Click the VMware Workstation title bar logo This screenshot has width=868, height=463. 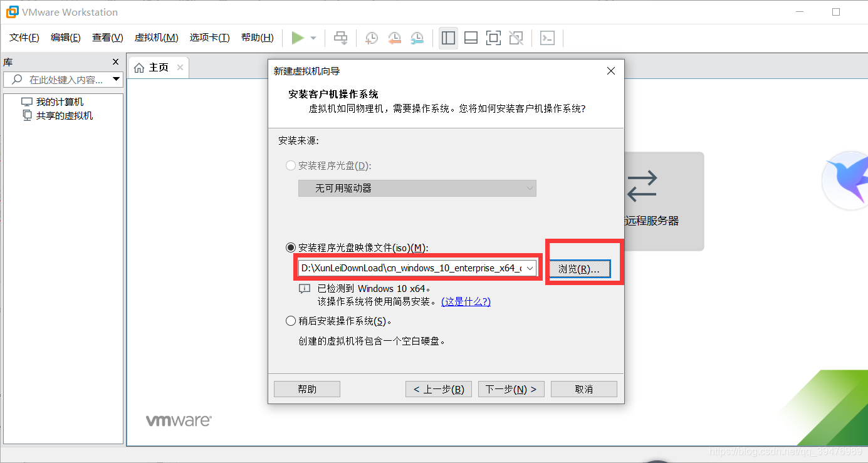pyautogui.click(x=12, y=12)
